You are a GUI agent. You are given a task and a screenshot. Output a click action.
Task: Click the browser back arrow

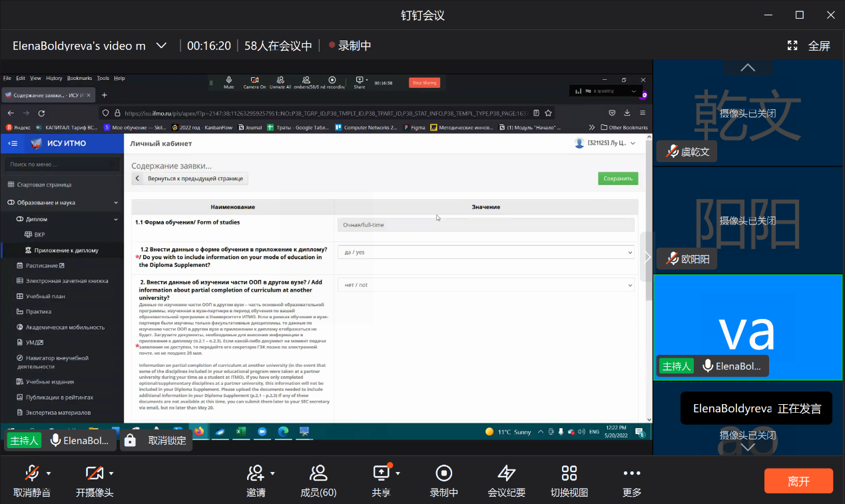(x=11, y=113)
